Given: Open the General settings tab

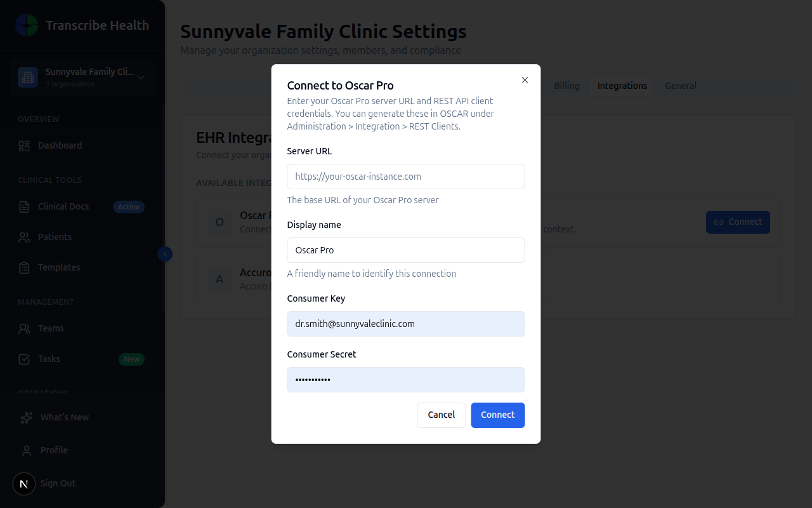Looking at the screenshot, I should (681, 85).
